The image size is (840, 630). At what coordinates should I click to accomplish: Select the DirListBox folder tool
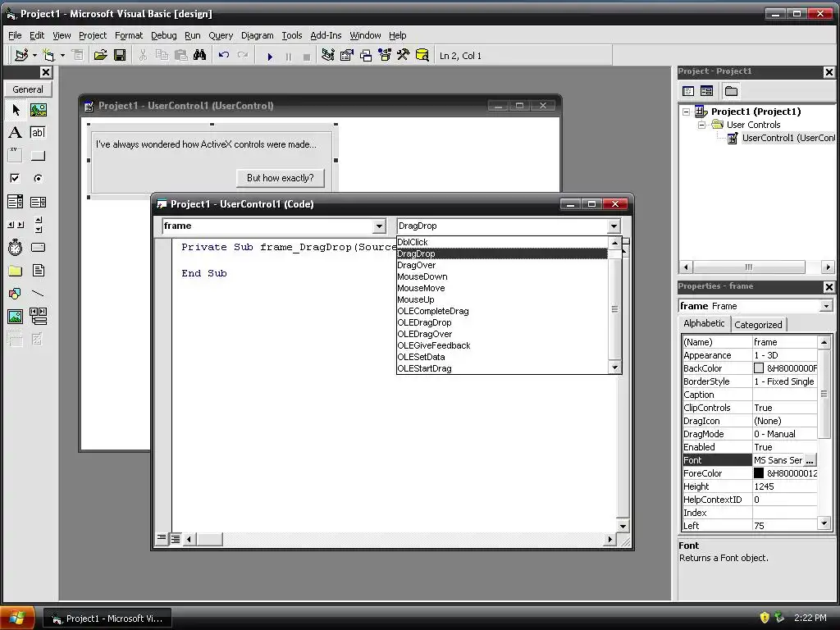pos(16,271)
